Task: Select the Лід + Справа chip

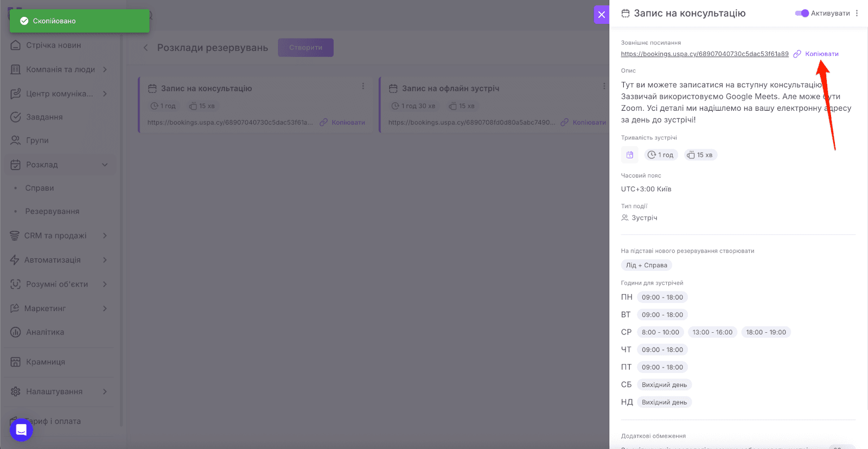Action: 646,265
